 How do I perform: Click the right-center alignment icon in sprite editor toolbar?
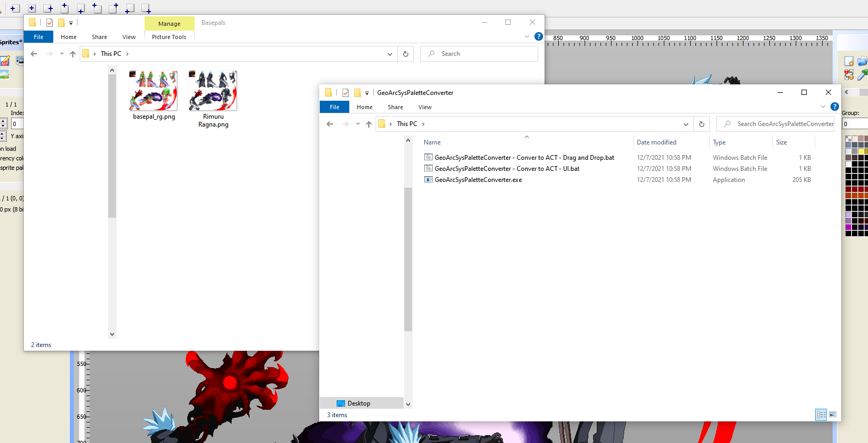click(48, 8)
